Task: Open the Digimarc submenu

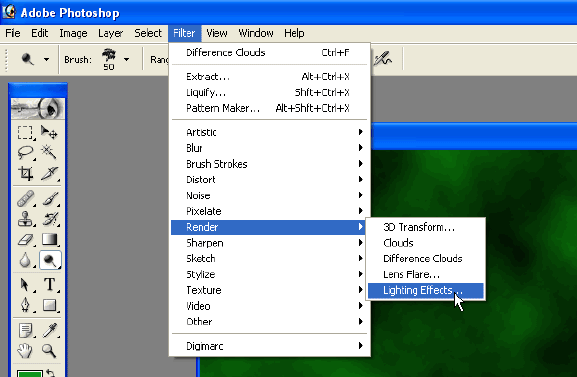Action: [269, 346]
